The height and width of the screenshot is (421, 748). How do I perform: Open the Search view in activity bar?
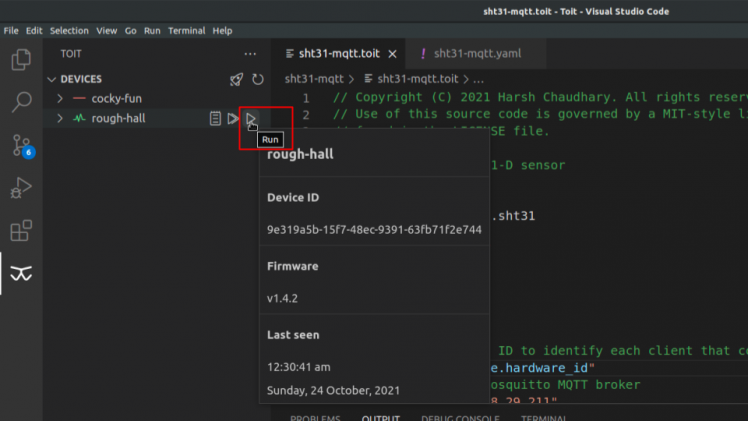tap(21, 102)
